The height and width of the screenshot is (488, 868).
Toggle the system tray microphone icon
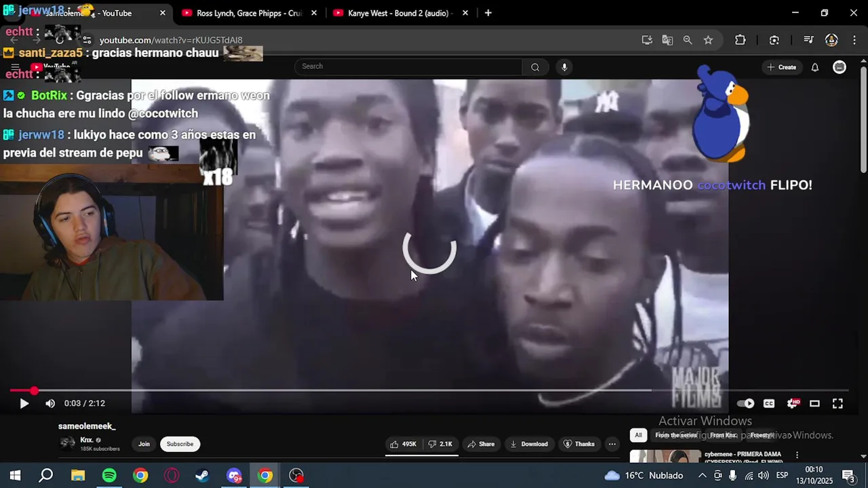pyautogui.click(x=732, y=476)
